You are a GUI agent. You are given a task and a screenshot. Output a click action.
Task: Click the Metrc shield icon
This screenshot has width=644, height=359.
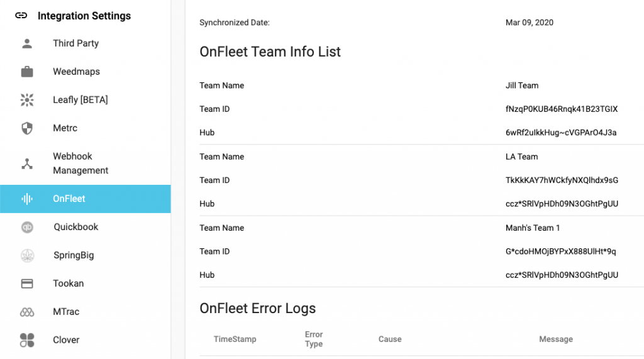click(27, 128)
